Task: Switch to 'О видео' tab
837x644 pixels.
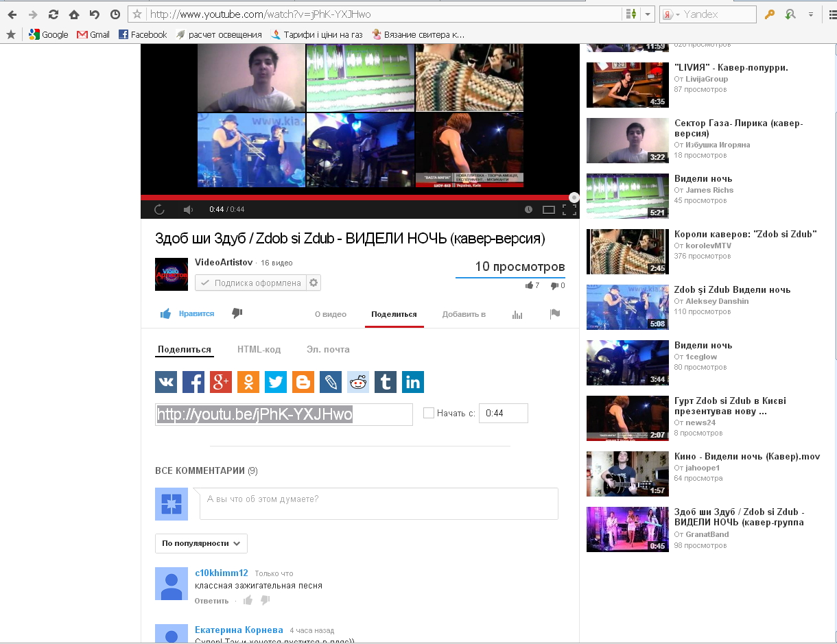Action: (x=331, y=314)
